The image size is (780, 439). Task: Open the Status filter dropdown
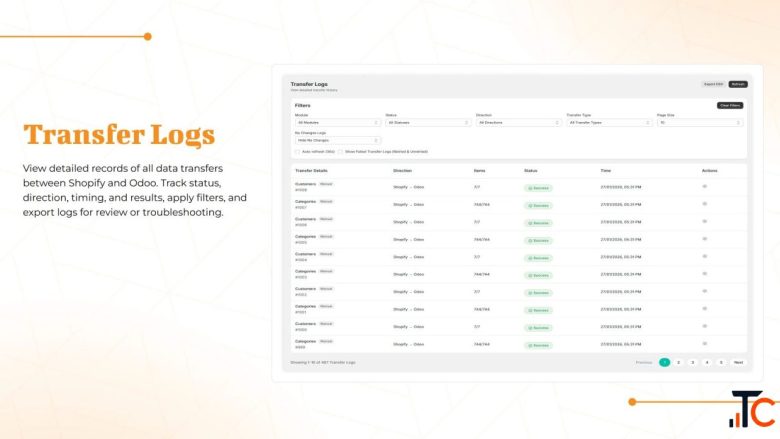pos(428,122)
